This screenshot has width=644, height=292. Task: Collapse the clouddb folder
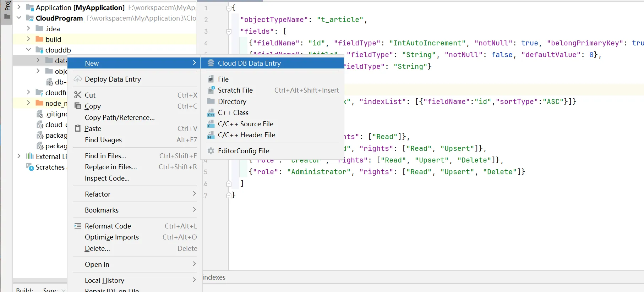coord(28,50)
